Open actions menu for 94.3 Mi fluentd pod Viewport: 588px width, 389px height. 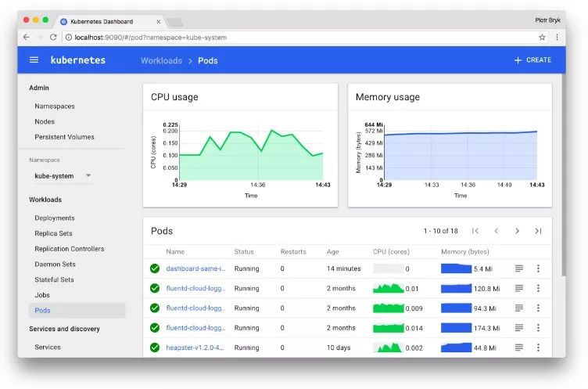pos(538,308)
